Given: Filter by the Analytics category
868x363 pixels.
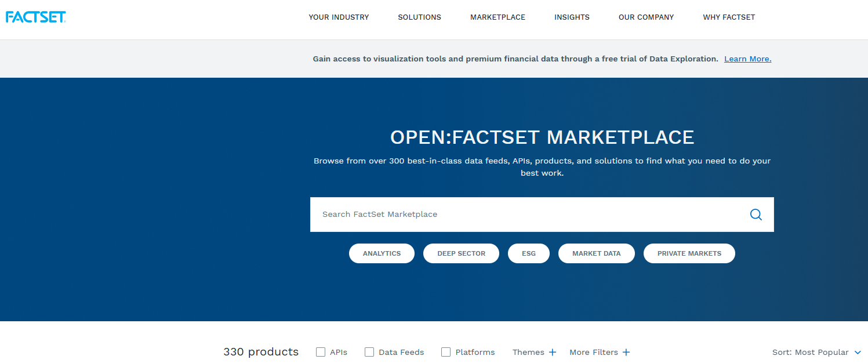Looking at the screenshot, I should click(x=382, y=253).
